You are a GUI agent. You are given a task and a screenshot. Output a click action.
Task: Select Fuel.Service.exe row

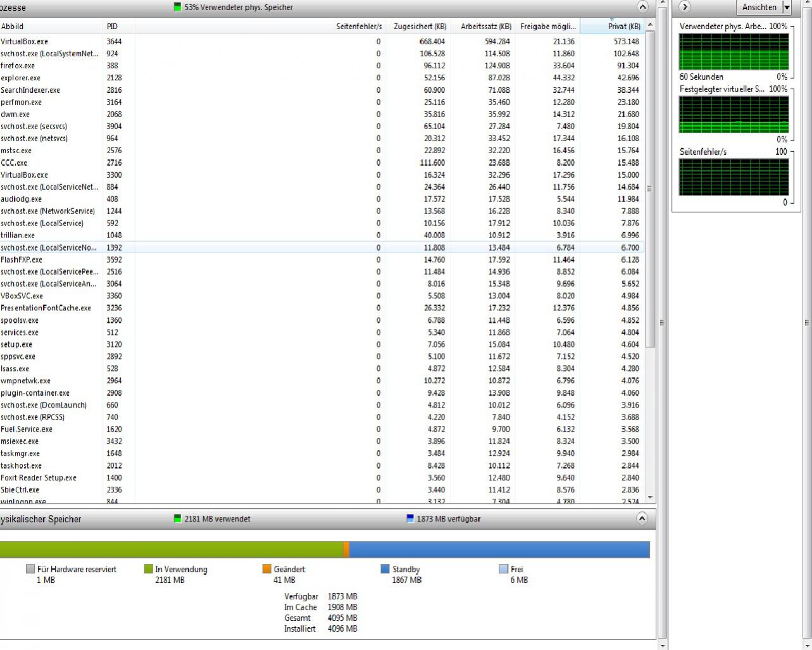point(322,429)
